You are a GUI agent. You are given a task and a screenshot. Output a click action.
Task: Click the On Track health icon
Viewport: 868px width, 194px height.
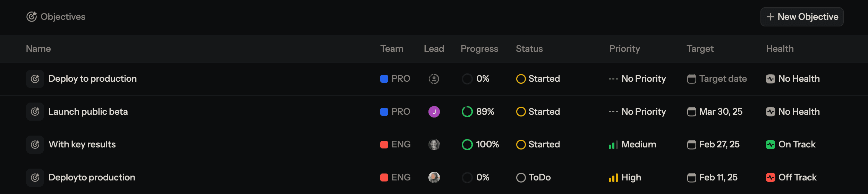770,145
